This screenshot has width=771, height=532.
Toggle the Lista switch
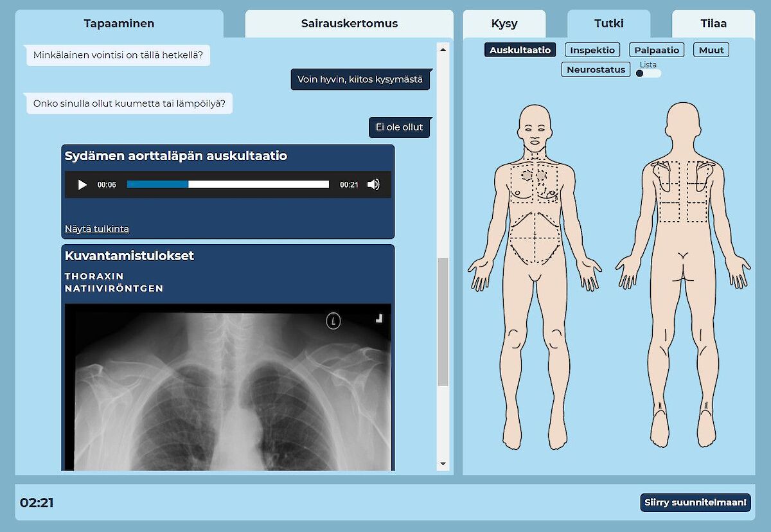648,73
